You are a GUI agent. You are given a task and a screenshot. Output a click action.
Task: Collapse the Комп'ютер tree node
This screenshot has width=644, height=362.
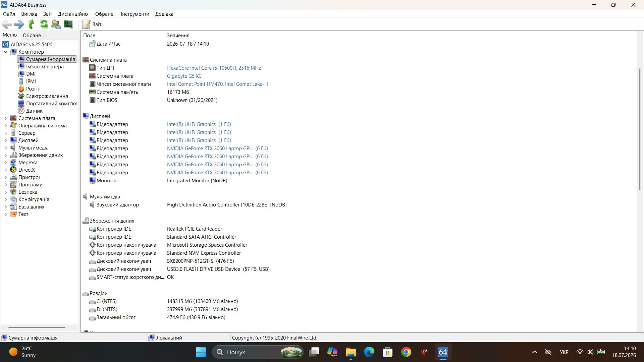(x=5, y=52)
